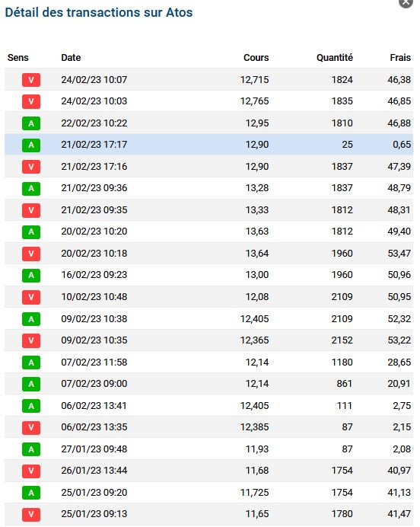Select the price 12,365 cell
This screenshot has width=420, height=527.
point(254,340)
